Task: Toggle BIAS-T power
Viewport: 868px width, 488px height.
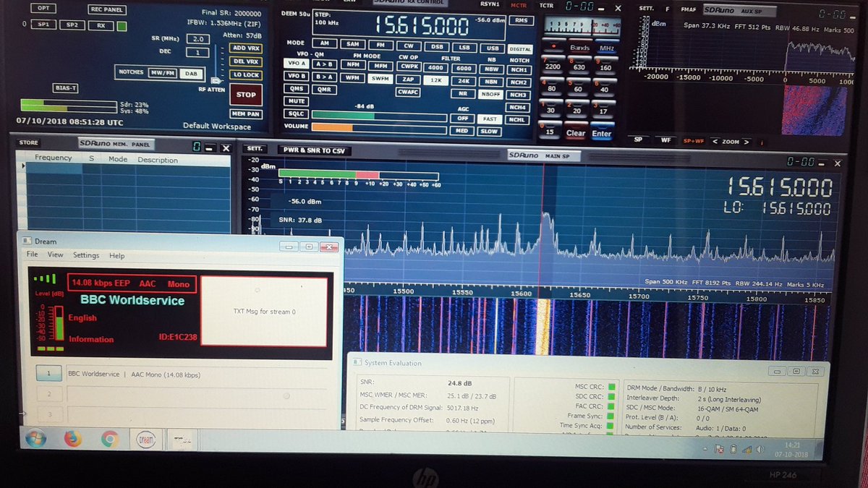Action: pyautogui.click(x=65, y=88)
